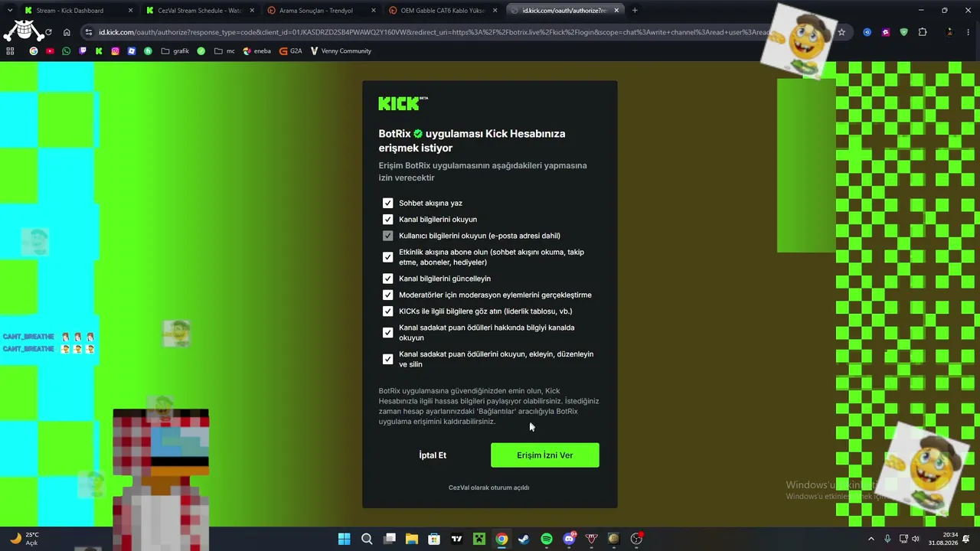The image size is (980, 551).
Task: Open the 'eneba' bookmark
Action: pos(256,51)
